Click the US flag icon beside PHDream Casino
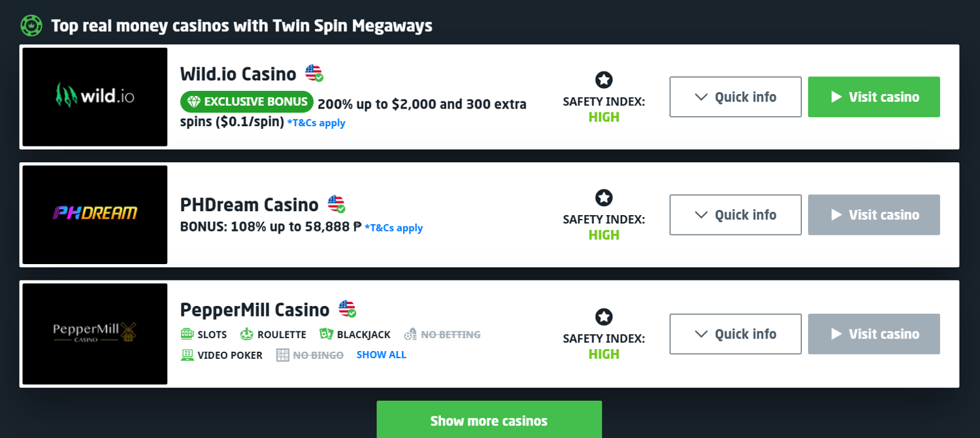Screen dimensions: 980x438 click(x=336, y=204)
